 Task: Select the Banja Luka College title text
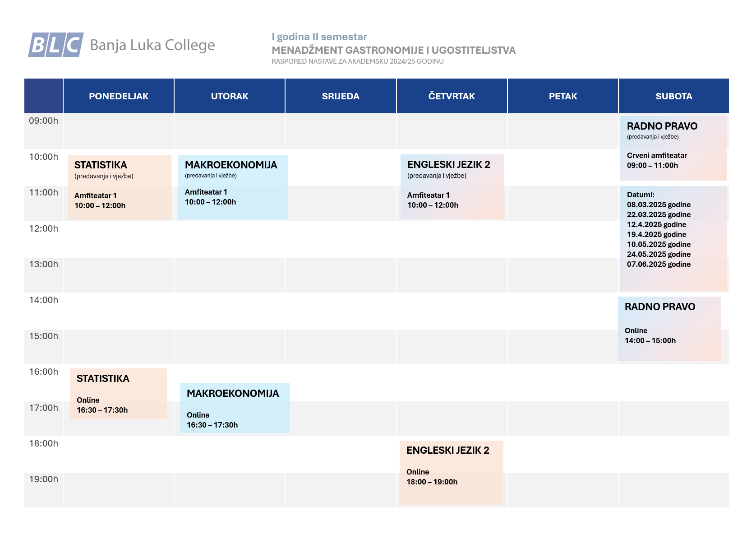pos(152,45)
